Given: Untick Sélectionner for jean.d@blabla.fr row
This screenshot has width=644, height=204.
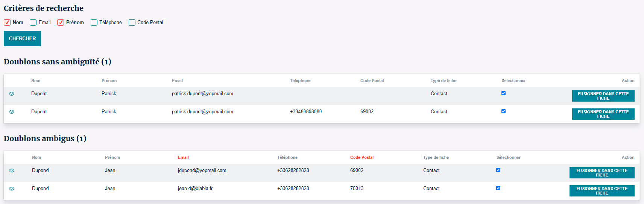Looking at the screenshot, I should 498,188.
